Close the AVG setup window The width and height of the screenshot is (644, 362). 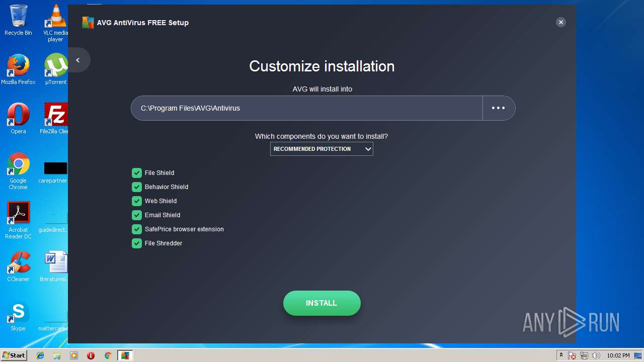pos(561,22)
